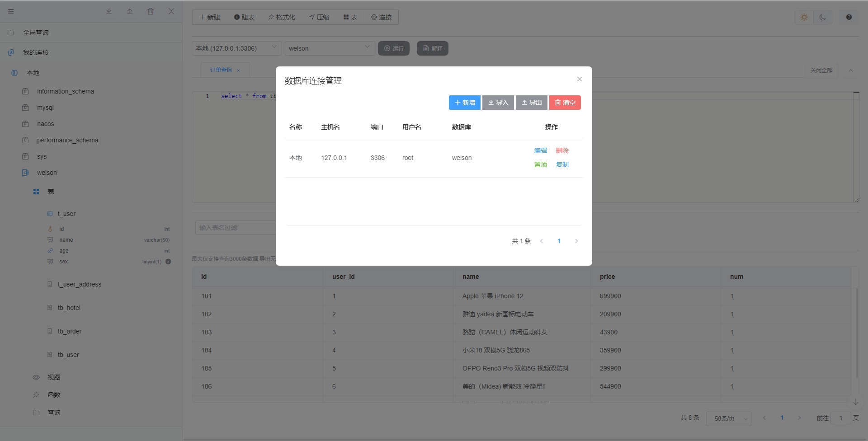Click 导出 in the connection dialog
Image resolution: width=868 pixels, height=441 pixels.
[532, 103]
